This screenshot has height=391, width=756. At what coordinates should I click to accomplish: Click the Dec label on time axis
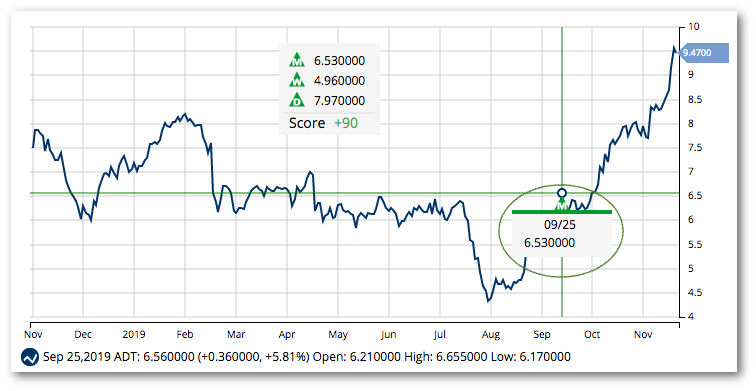[83, 335]
